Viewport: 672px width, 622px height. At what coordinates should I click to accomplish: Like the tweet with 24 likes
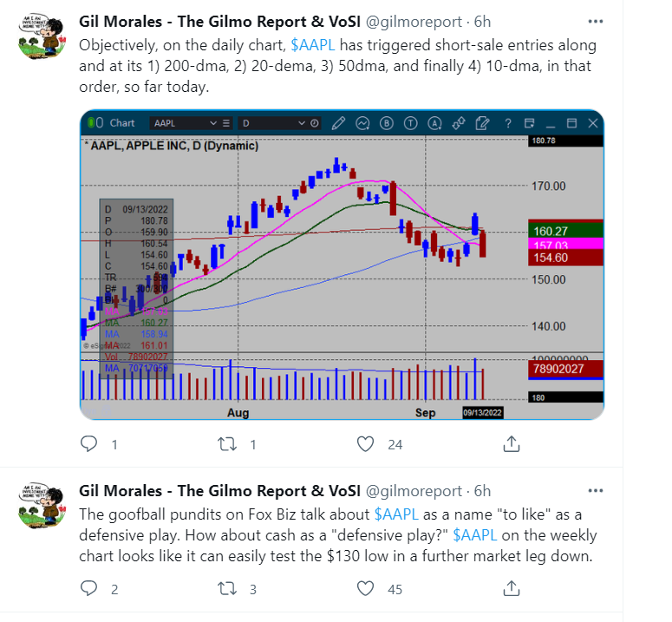pos(366,444)
